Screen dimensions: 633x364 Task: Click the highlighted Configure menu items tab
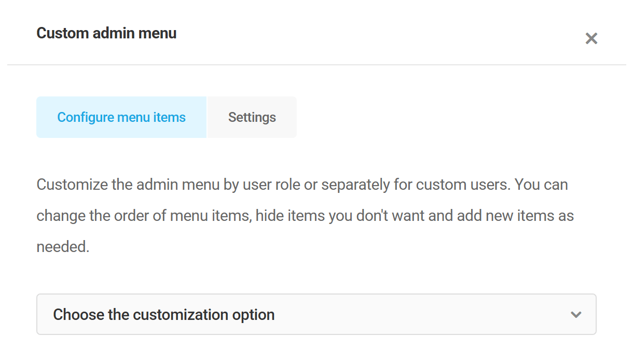coord(121,117)
